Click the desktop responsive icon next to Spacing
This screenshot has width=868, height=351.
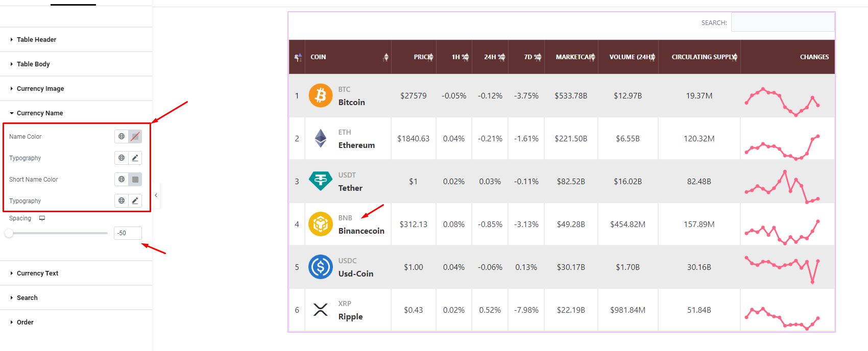(x=42, y=218)
